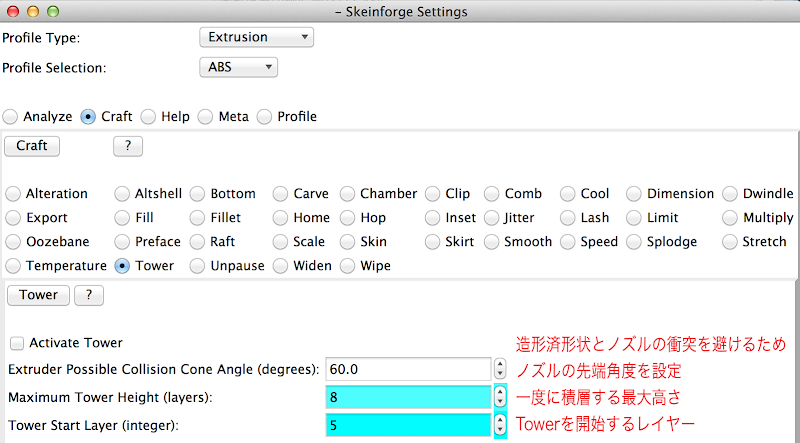
Task: Open the Splodge plugin settings
Action: [634, 242]
